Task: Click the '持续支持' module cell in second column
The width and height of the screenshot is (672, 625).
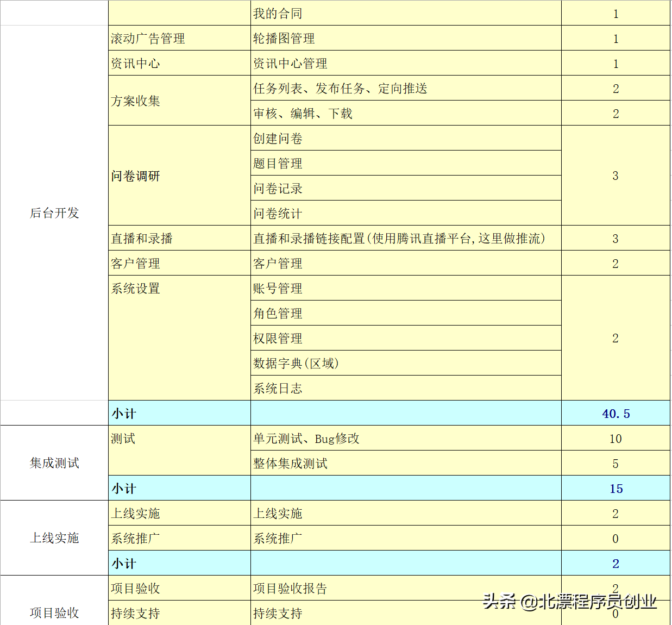Action: [x=179, y=613]
